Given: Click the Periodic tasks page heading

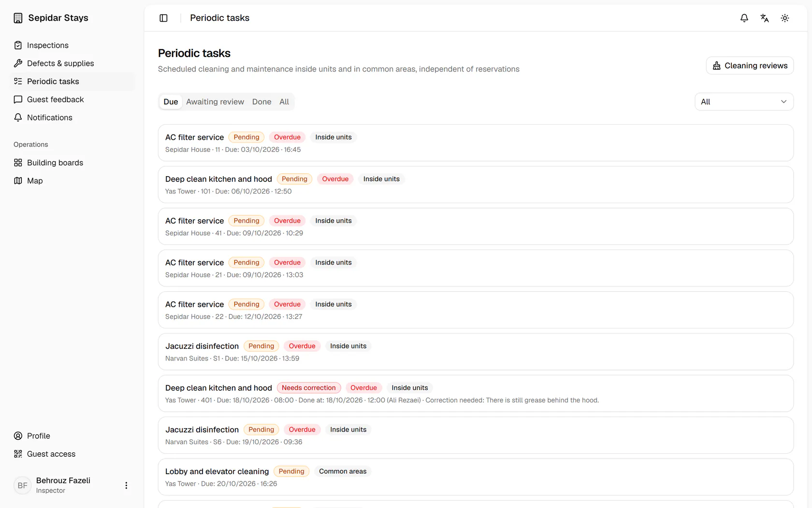Looking at the screenshot, I should click(x=194, y=53).
